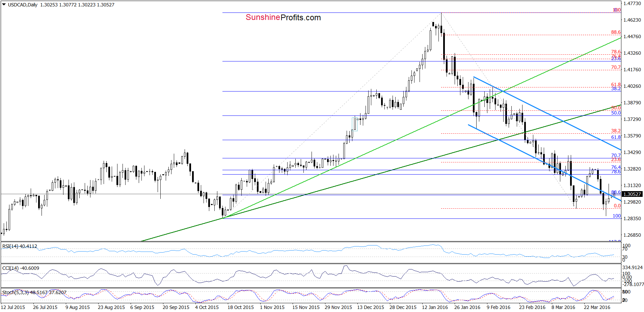Click the 1.31320 price axis label

coord(632,185)
